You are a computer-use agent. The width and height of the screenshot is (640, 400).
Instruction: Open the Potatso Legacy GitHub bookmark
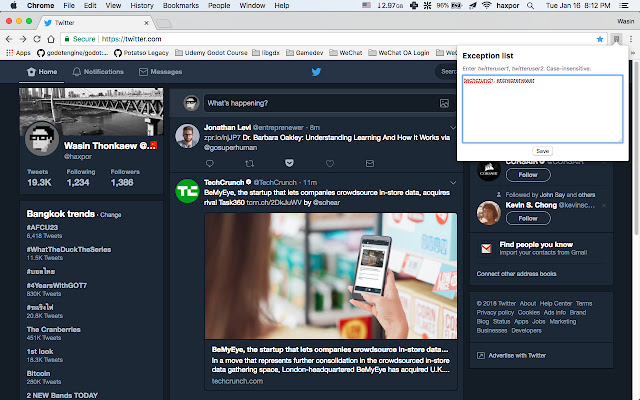point(141,53)
